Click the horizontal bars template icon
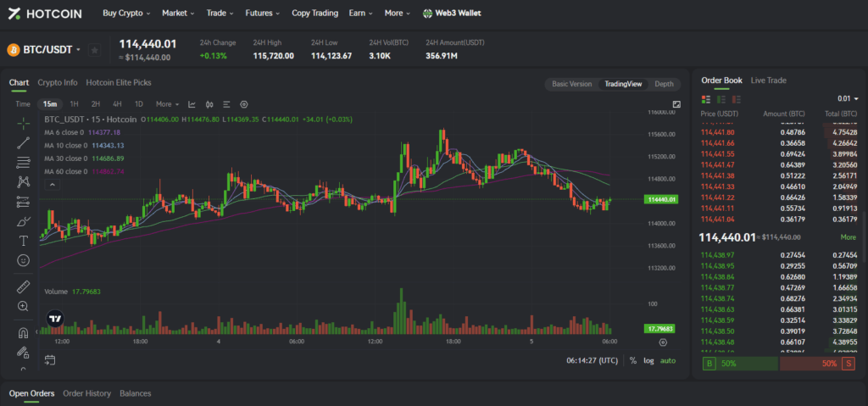The image size is (868, 406). click(x=226, y=104)
